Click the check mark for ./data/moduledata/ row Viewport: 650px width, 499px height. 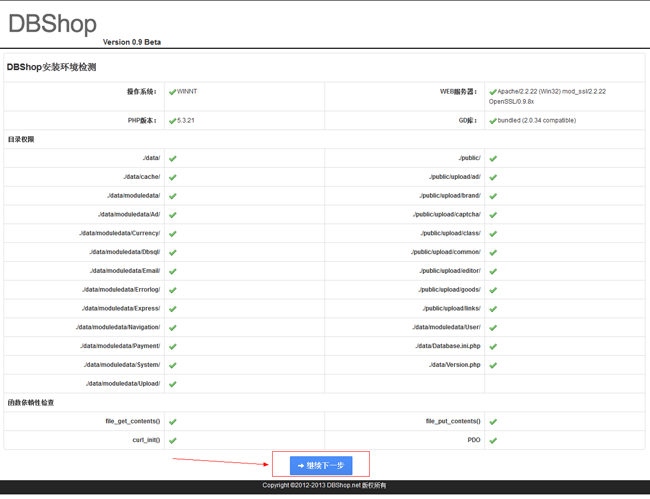[x=172, y=196]
